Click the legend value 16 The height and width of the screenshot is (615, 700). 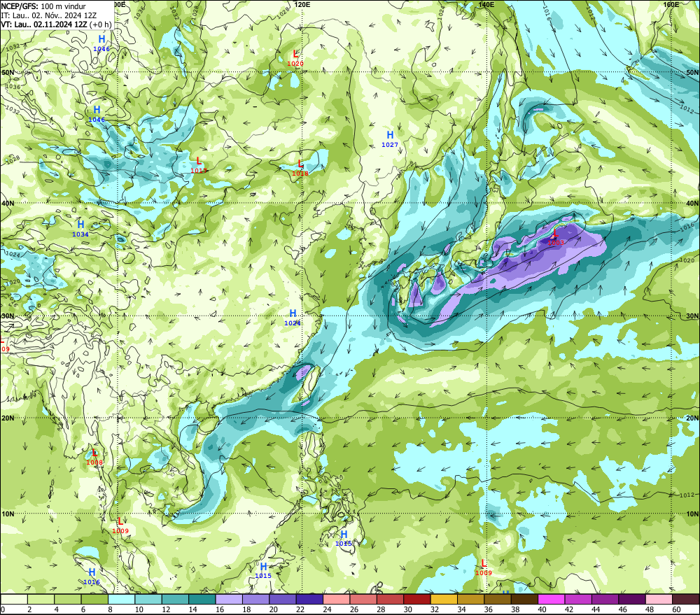[x=220, y=609]
